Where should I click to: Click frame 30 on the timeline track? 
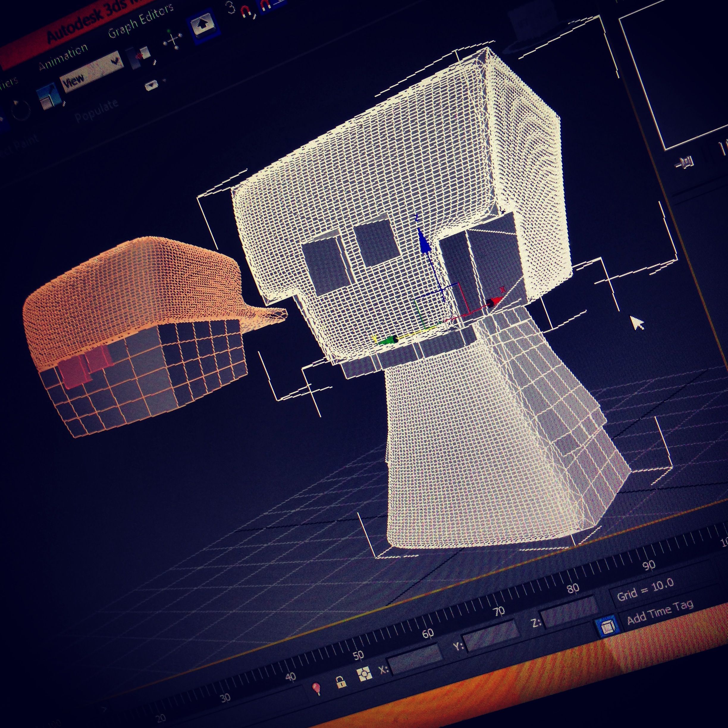click(225, 698)
